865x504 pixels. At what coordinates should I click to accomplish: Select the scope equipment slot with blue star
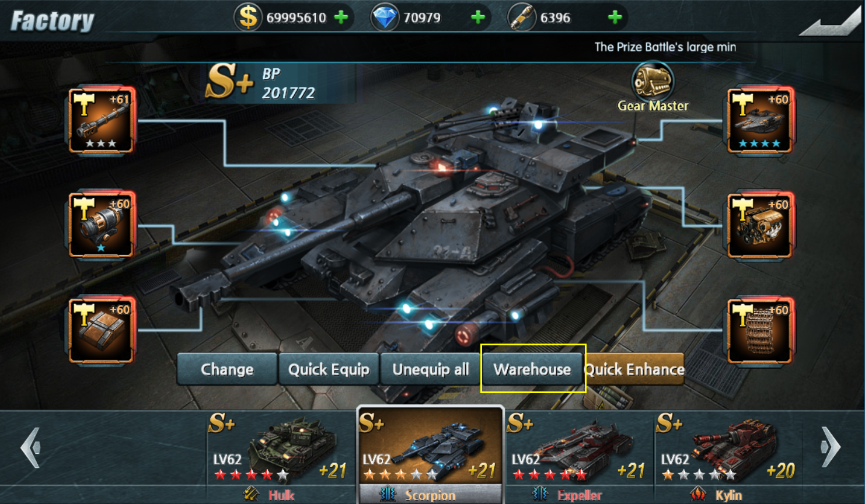coord(102,225)
